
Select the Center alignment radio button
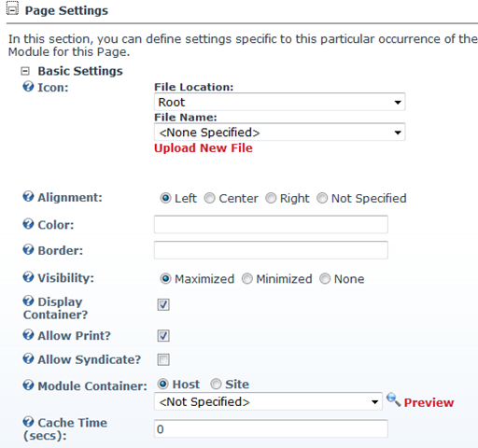click(210, 198)
